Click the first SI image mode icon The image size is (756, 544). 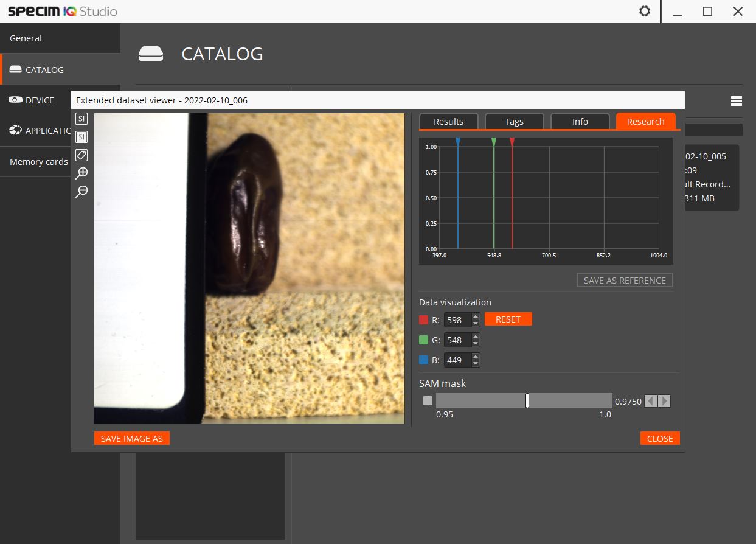tap(81, 119)
